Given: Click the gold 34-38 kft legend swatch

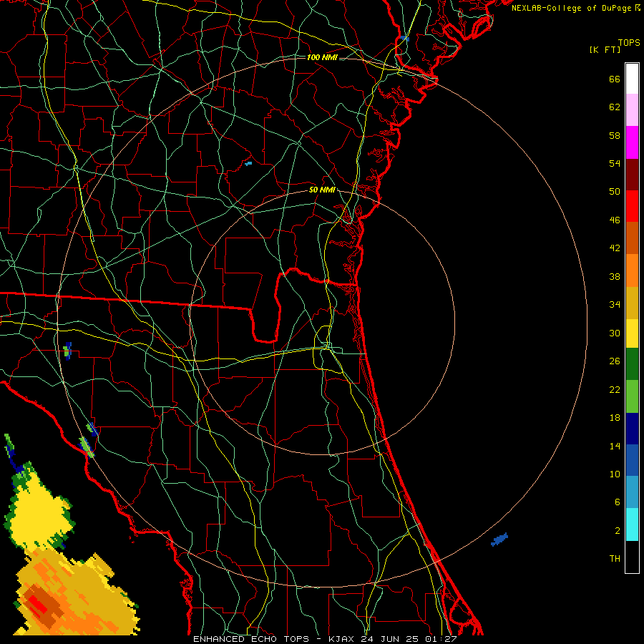Looking at the screenshot, I should tap(632, 303).
